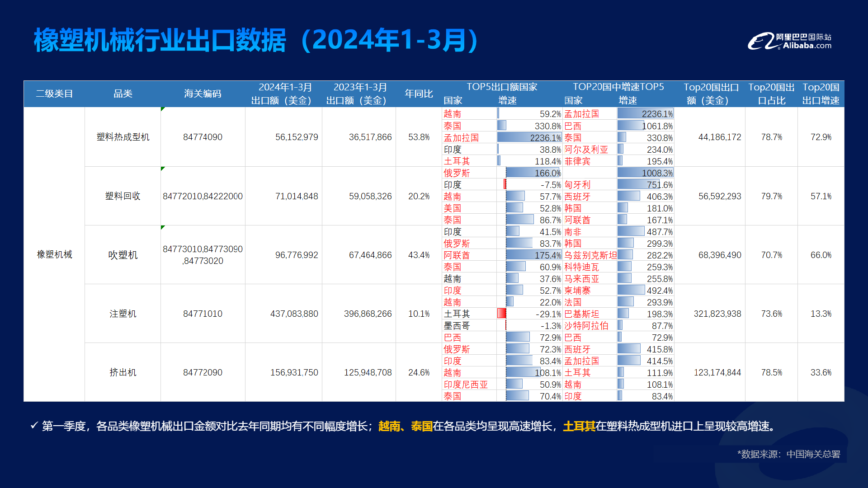Select the 海关编码 column header
Image resolution: width=868 pixels, height=488 pixels.
click(x=203, y=94)
